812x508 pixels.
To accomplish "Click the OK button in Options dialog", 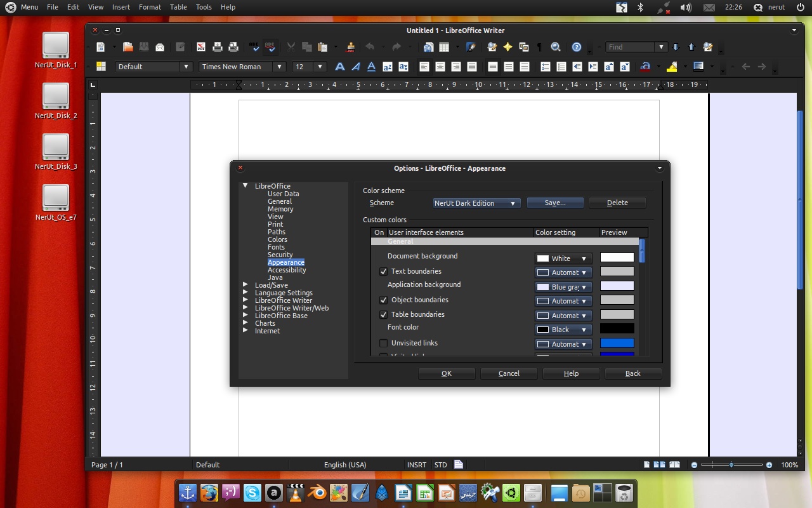I will click(447, 373).
